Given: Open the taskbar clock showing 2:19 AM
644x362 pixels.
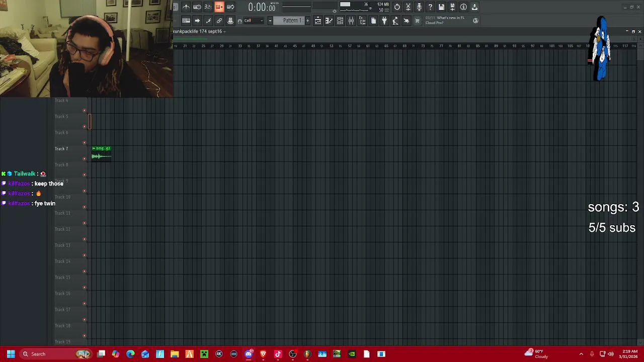Looking at the screenshot, I should (629, 354).
